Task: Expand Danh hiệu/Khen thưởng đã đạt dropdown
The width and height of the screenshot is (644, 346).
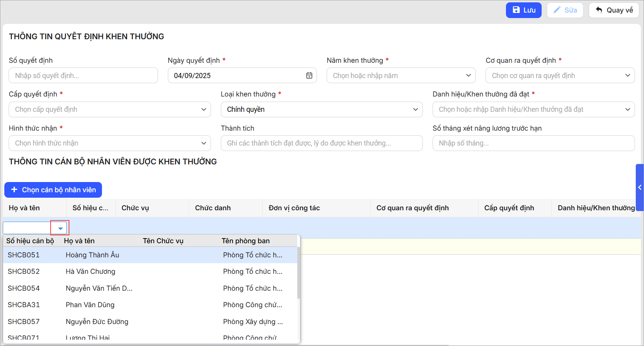Action: (x=628, y=109)
